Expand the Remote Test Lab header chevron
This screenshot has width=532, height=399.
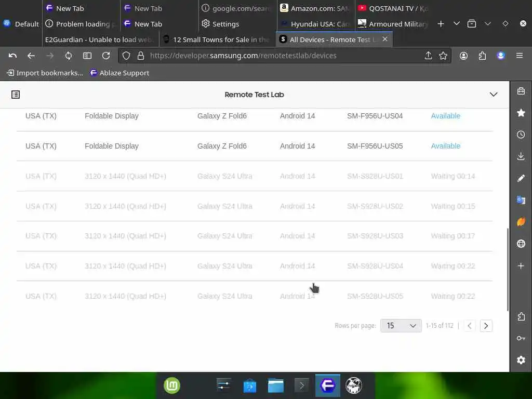tap(494, 95)
